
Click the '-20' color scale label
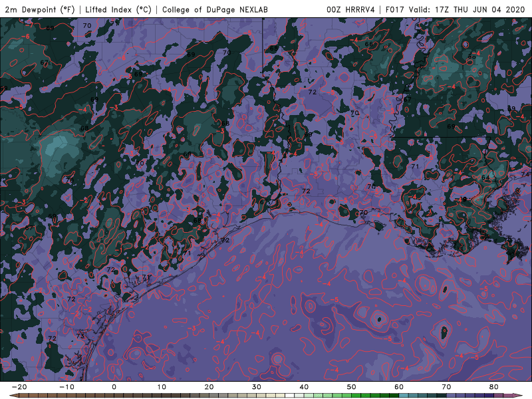coord(19,387)
